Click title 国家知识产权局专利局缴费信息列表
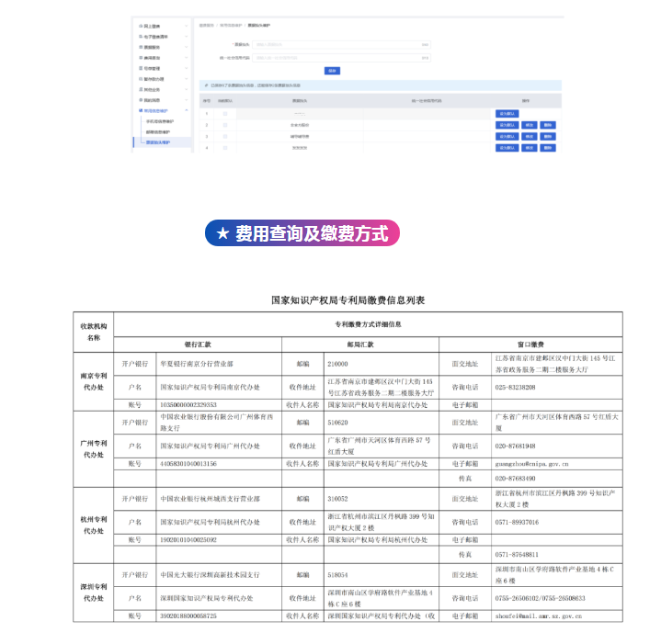 tap(348, 300)
